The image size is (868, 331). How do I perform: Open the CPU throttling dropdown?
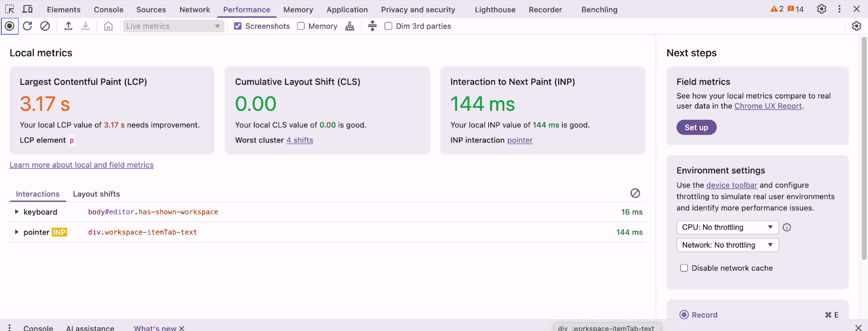coord(727,228)
